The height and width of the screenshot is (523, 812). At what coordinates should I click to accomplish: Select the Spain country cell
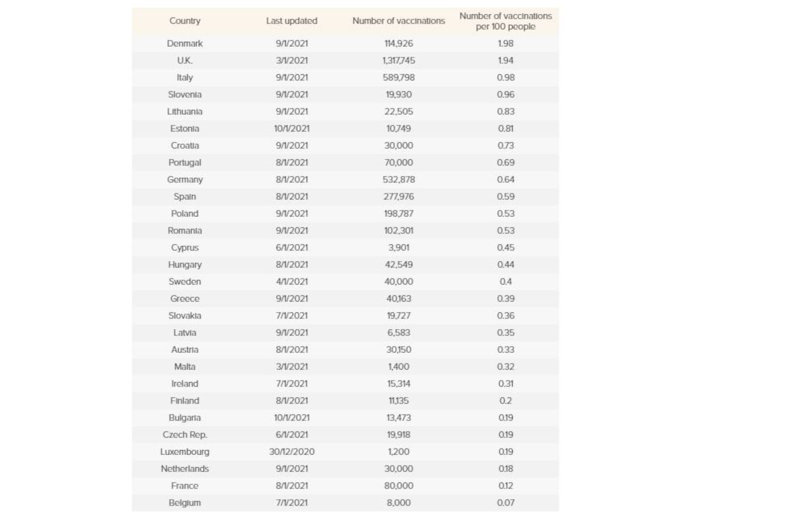[x=185, y=197]
